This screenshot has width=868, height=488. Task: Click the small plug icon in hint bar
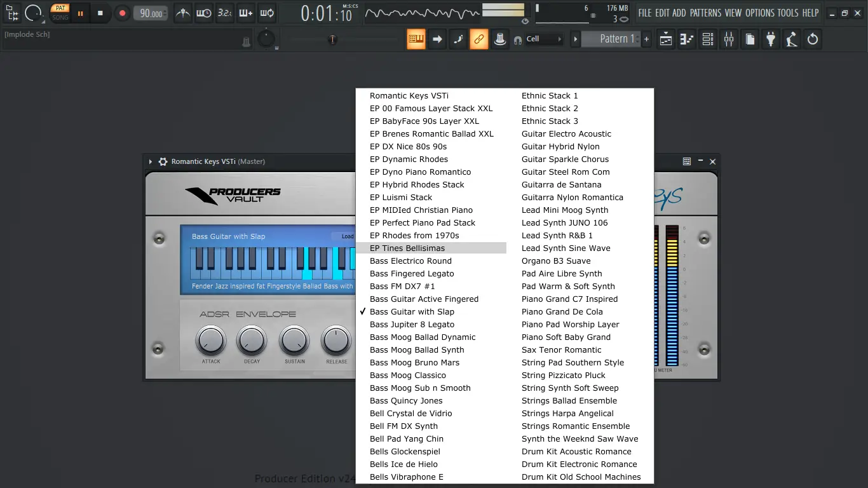click(247, 42)
